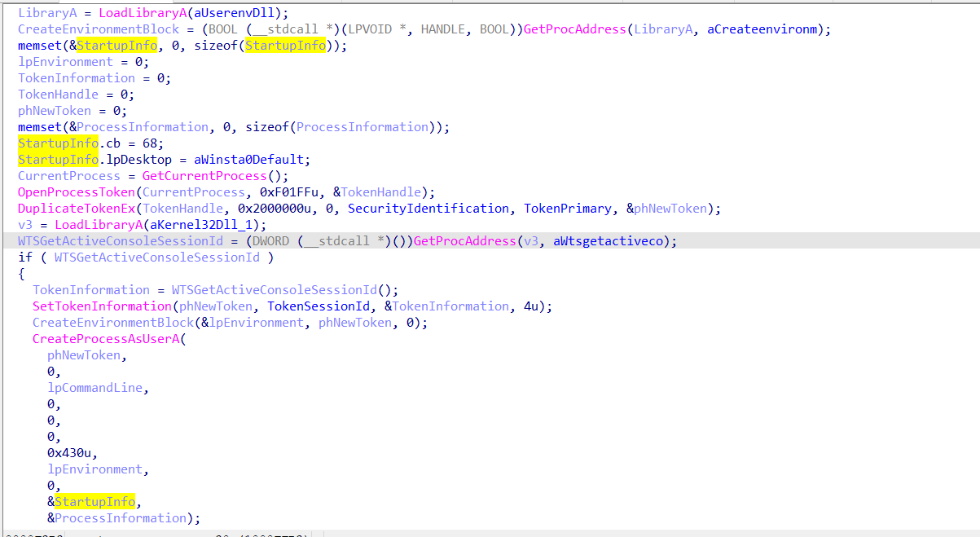Click the highlighted StartupInfo in CreateProcessAsUserA arguments

click(94, 502)
